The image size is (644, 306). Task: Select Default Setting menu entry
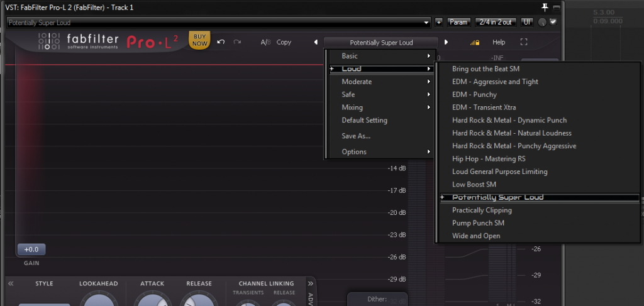coord(380,120)
